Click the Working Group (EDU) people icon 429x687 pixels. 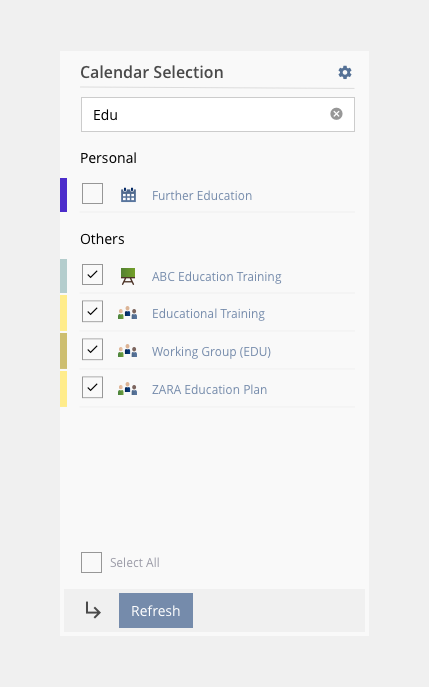pyautogui.click(x=128, y=351)
